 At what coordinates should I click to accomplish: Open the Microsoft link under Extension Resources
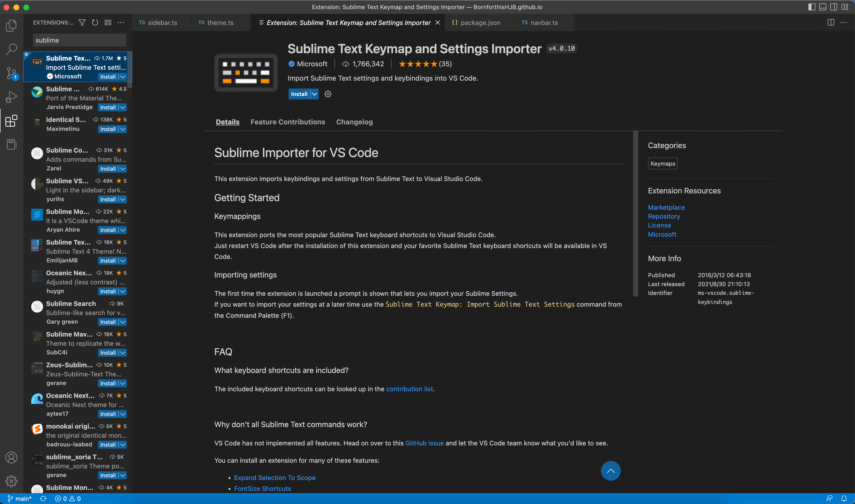[x=662, y=234]
